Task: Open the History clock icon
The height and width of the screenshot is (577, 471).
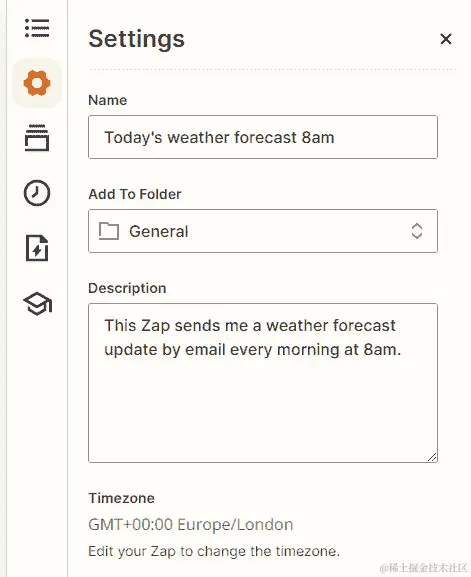Action: (x=37, y=193)
